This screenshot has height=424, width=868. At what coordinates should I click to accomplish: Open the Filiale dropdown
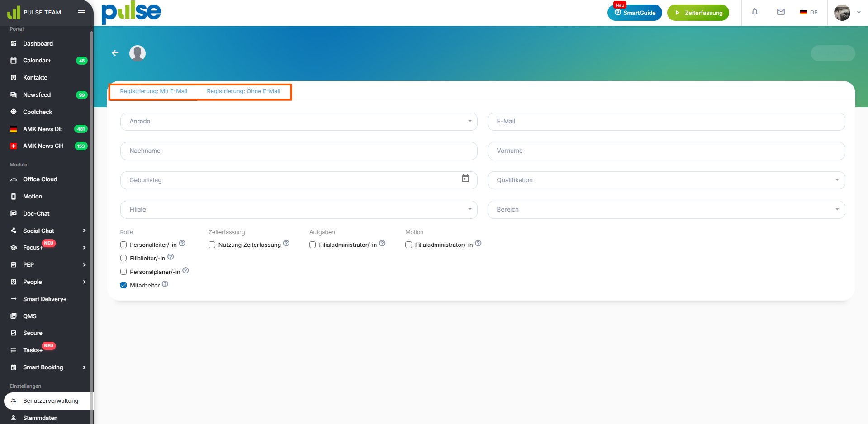(299, 210)
